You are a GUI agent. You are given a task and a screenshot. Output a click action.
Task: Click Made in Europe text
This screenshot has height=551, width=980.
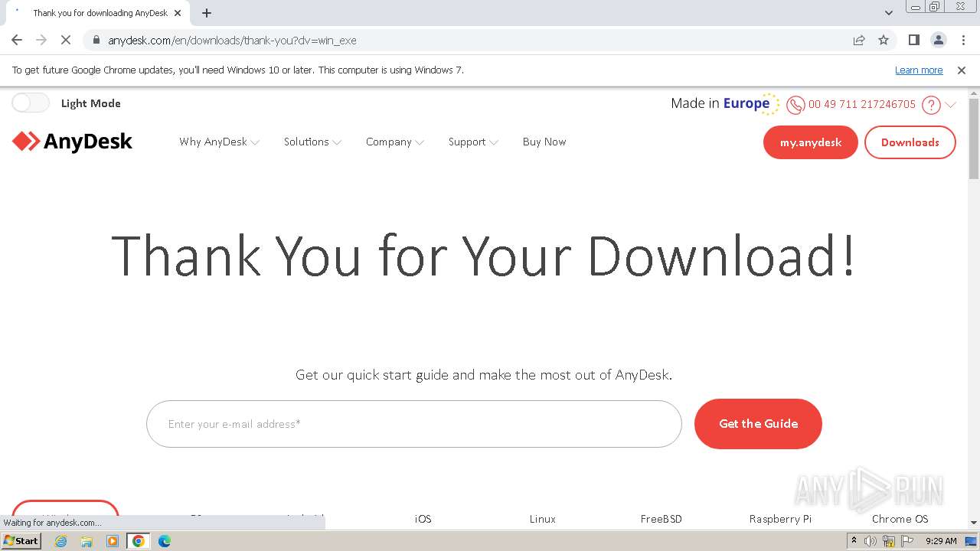(x=720, y=103)
